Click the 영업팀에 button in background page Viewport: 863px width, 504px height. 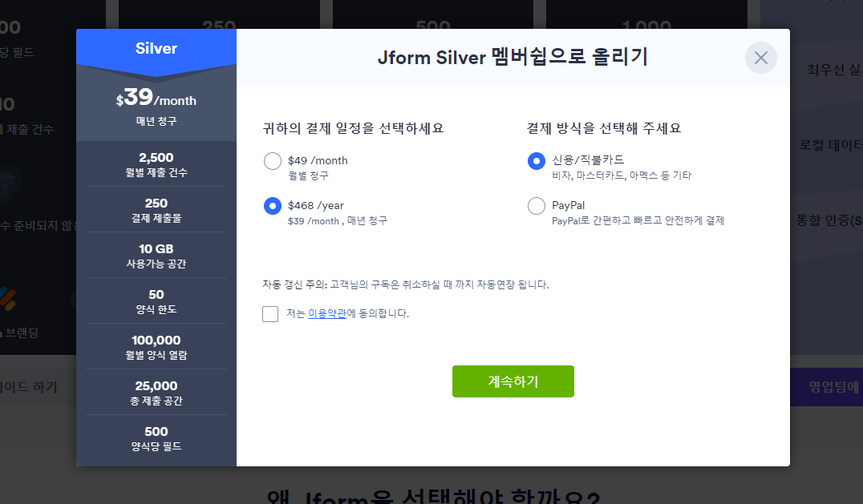(x=827, y=387)
